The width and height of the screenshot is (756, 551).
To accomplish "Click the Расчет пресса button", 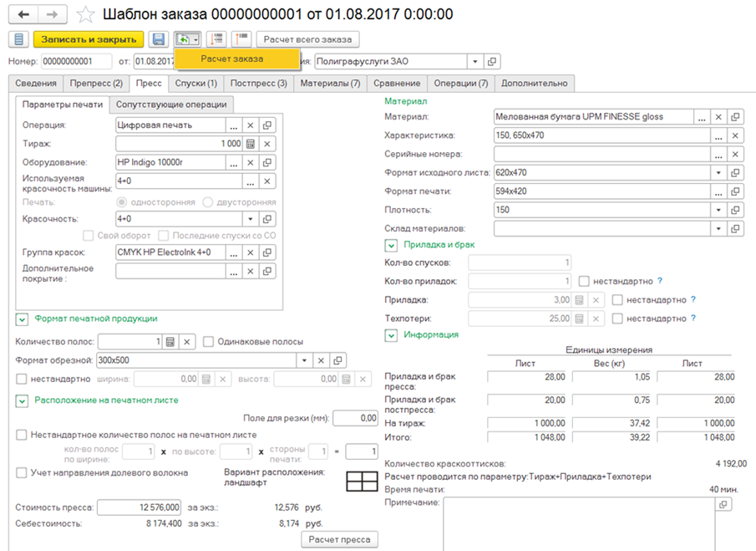I will [x=340, y=539].
